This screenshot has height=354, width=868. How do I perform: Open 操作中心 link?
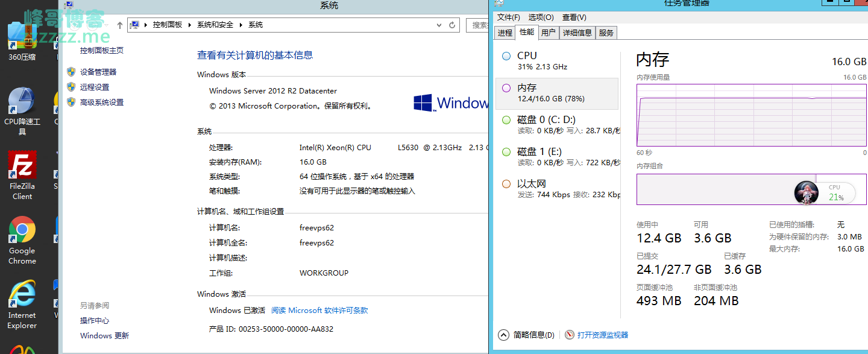(95, 320)
